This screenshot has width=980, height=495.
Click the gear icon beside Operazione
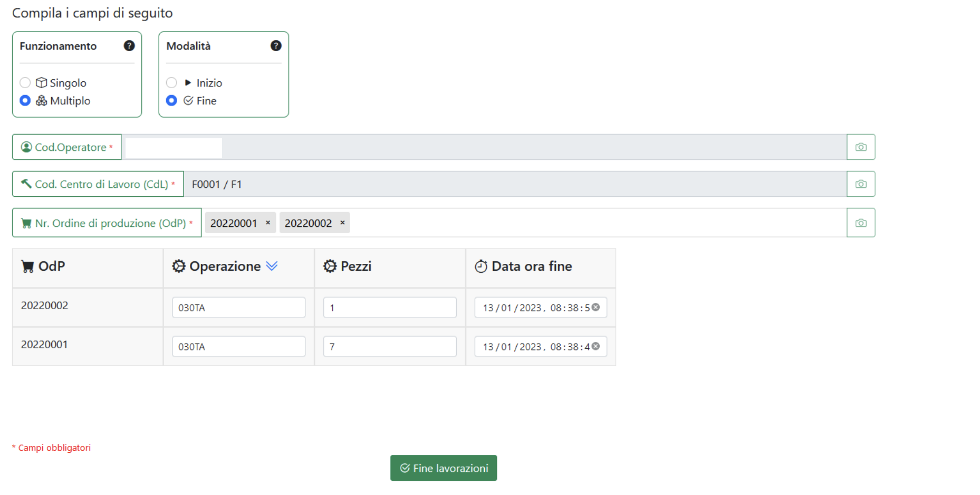tap(179, 266)
